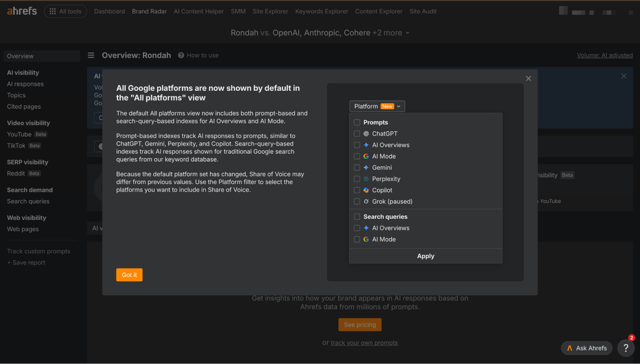Viewport: 640px width, 364px height.
Task: Check the ChatGPT platform checkbox
Action: [x=357, y=134]
